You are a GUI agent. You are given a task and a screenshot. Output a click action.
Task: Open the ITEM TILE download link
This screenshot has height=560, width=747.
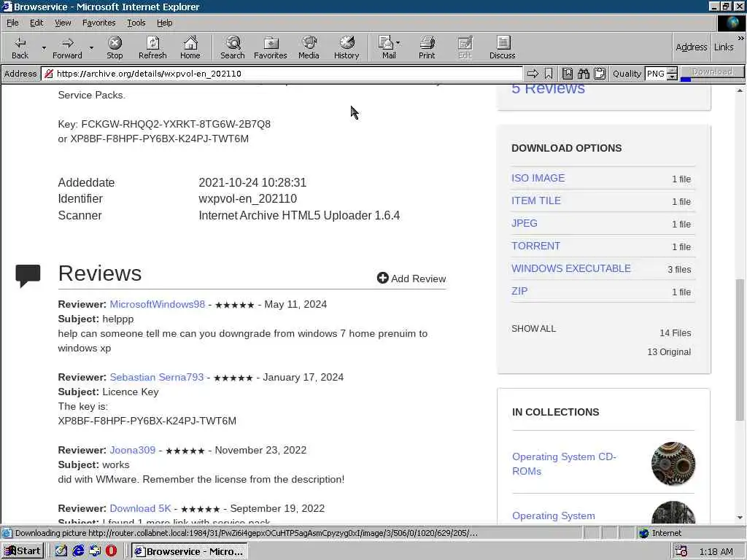(x=536, y=201)
